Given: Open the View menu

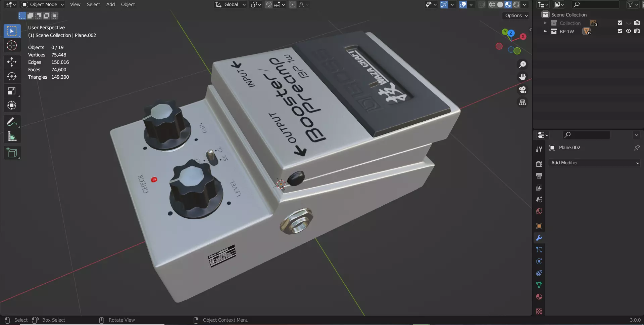Looking at the screenshot, I should [75, 4].
